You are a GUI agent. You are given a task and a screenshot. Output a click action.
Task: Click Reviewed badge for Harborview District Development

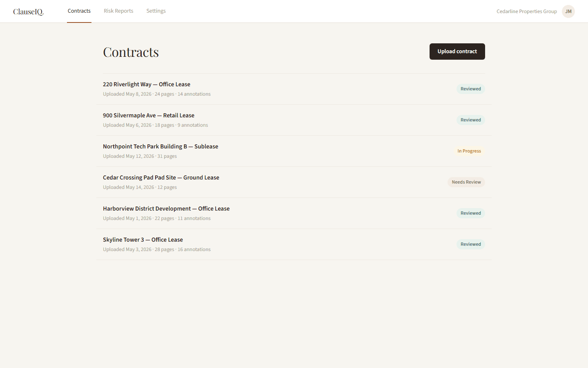tap(471, 213)
